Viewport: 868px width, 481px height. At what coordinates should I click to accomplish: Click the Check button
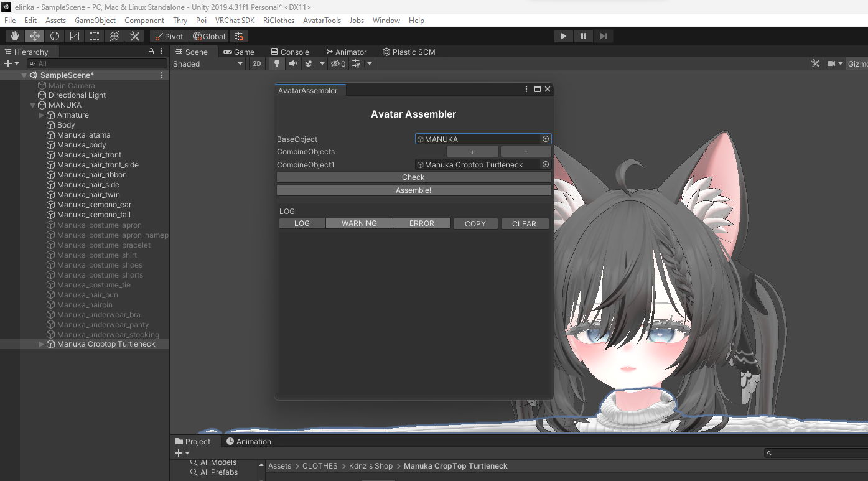pyautogui.click(x=414, y=177)
